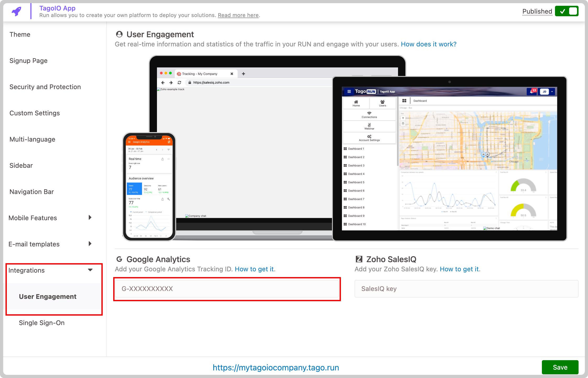Click the Zoho SalesIQ logo icon
Image resolution: width=588 pixels, height=378 pixels.
[x=359, y=259]
